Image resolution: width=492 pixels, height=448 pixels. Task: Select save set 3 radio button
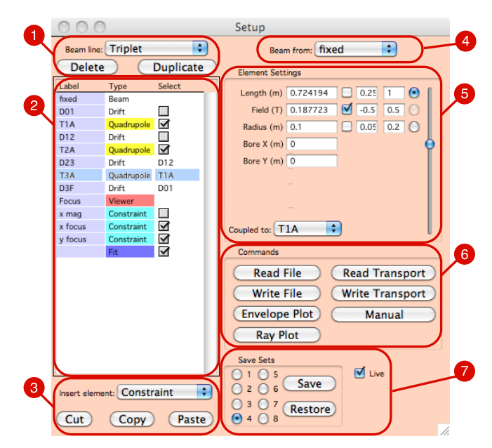click(237, 404)
